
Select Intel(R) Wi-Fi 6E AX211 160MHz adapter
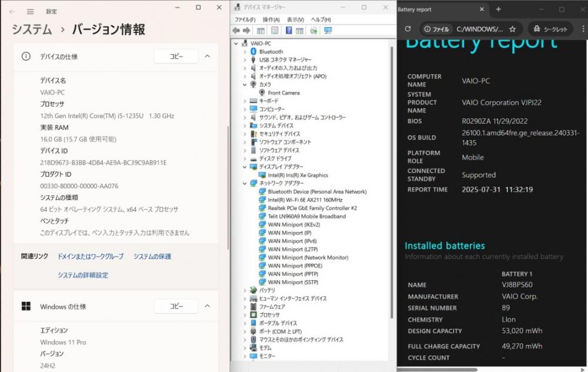tap(305, 200)
